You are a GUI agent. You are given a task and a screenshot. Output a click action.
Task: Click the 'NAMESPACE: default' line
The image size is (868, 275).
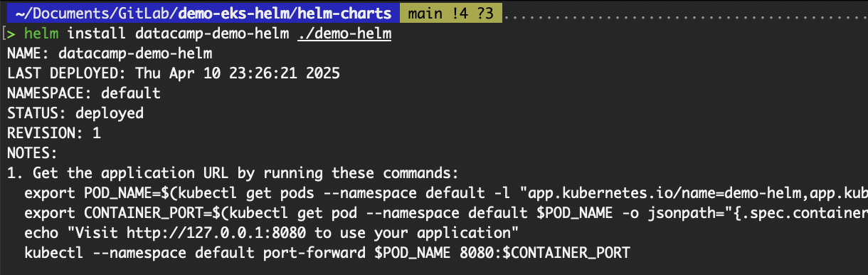84,93
